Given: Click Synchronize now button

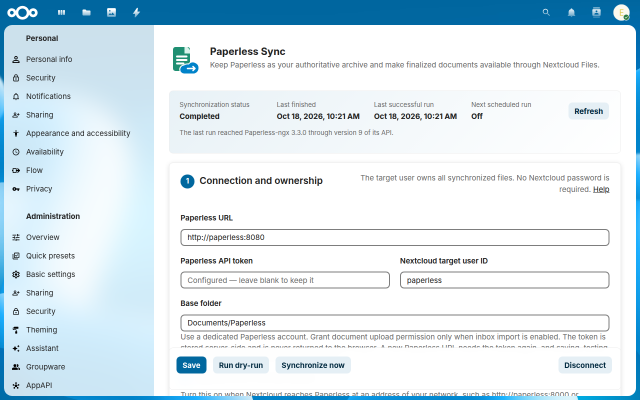Looking at the screenshot, I should 313,365.
